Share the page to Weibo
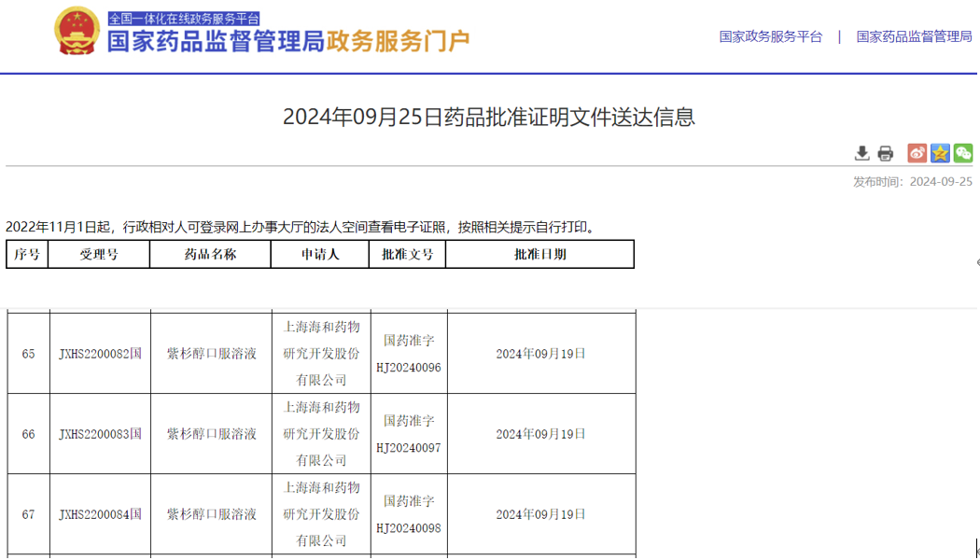The image size is (980, 560). [917, 153]
